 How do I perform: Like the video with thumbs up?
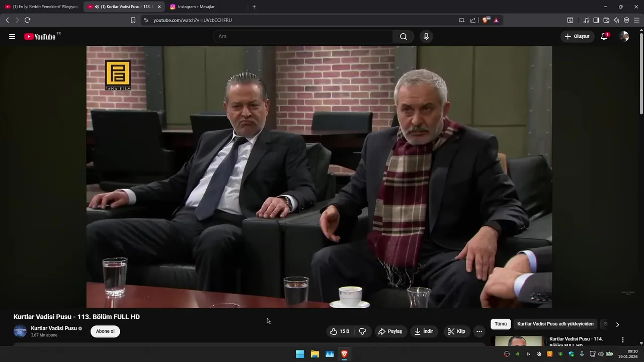[x=340, y=331]
